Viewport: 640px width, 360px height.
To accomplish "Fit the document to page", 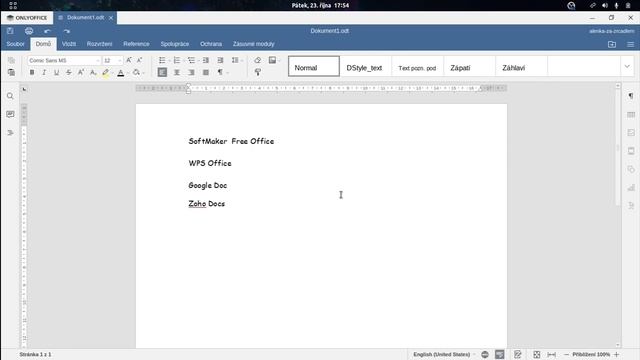I will pos(537,355).
